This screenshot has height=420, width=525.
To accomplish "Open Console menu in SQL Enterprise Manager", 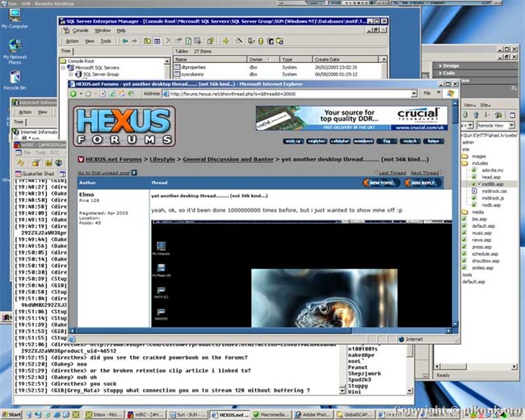I will point(80,31).
